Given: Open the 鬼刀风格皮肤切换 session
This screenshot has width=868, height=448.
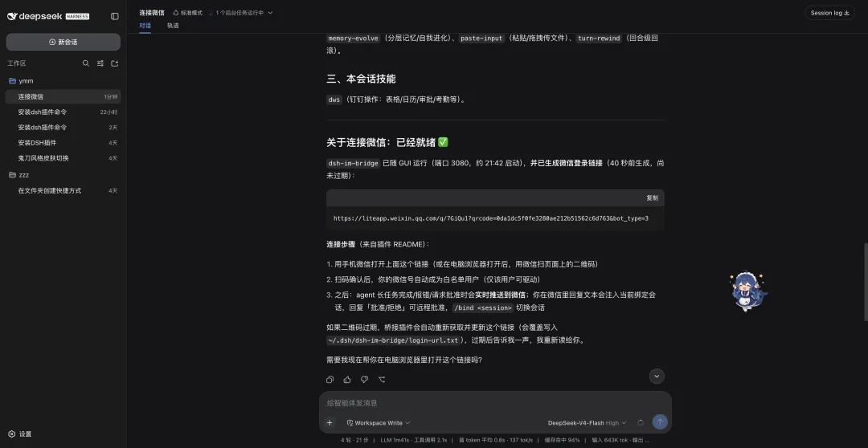Looking at the screenshot, I should [63, 158].
